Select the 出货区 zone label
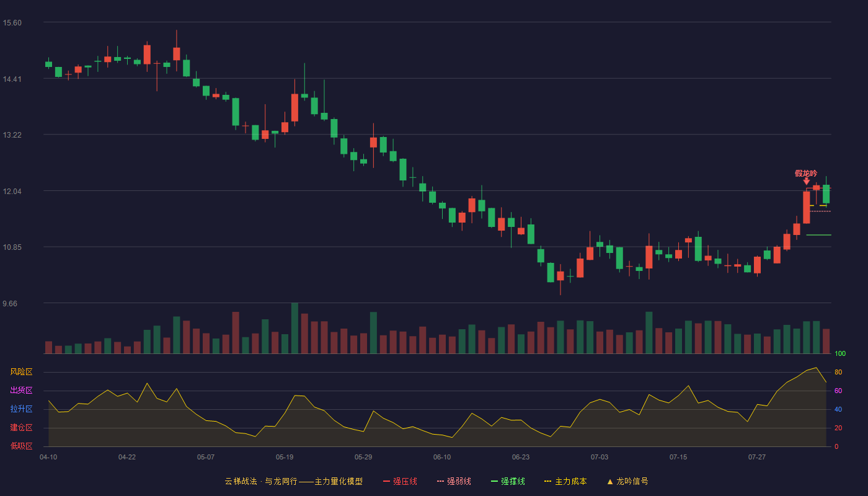The width and height of the screenshot is (868, 496). tap(21, 391)
